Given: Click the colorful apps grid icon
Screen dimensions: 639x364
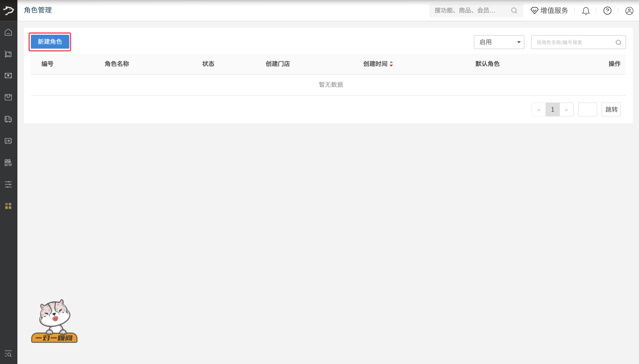Looking at the screenshot, I should point(8,206).
